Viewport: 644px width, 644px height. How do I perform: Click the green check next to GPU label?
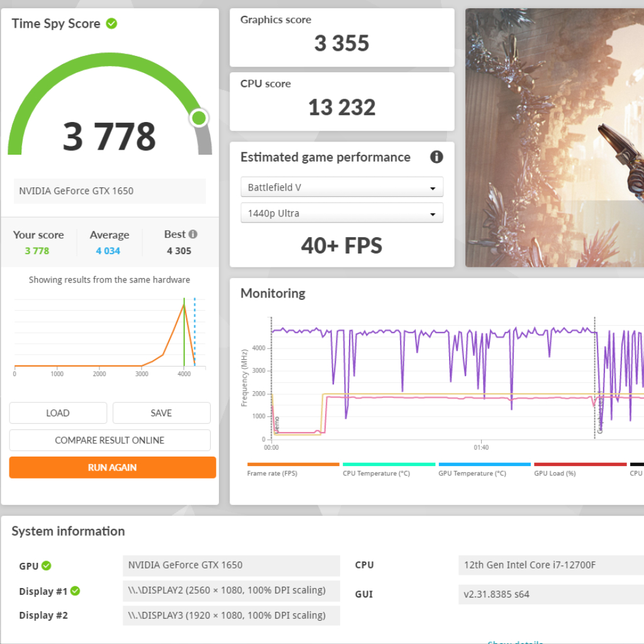click(47, 565)
